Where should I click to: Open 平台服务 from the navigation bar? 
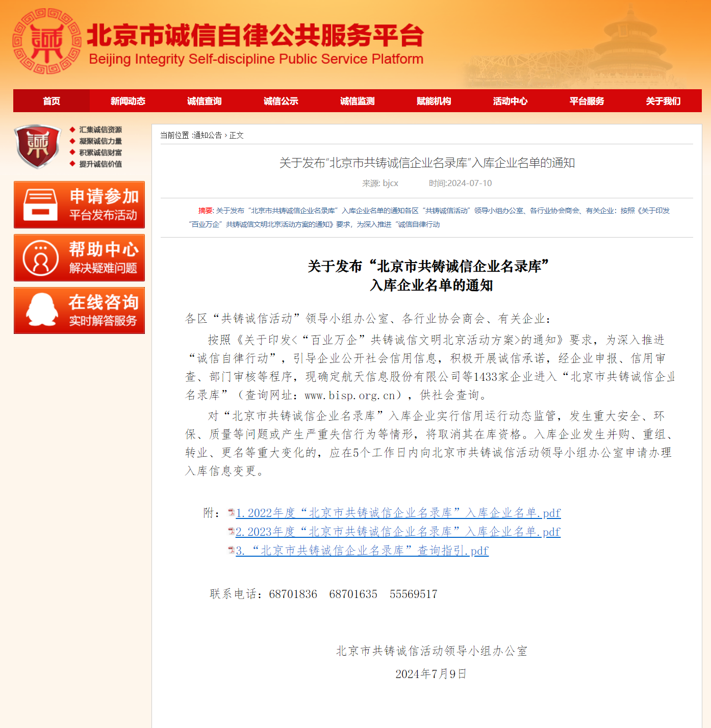click(587, 101)
